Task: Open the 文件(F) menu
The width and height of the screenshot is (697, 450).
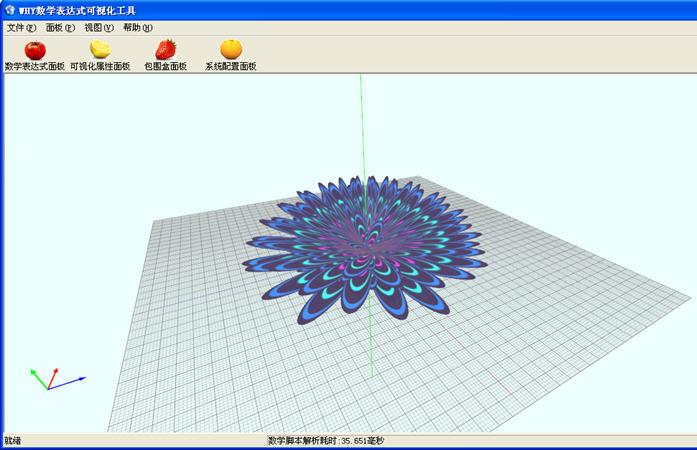Action: pos(21,28)
